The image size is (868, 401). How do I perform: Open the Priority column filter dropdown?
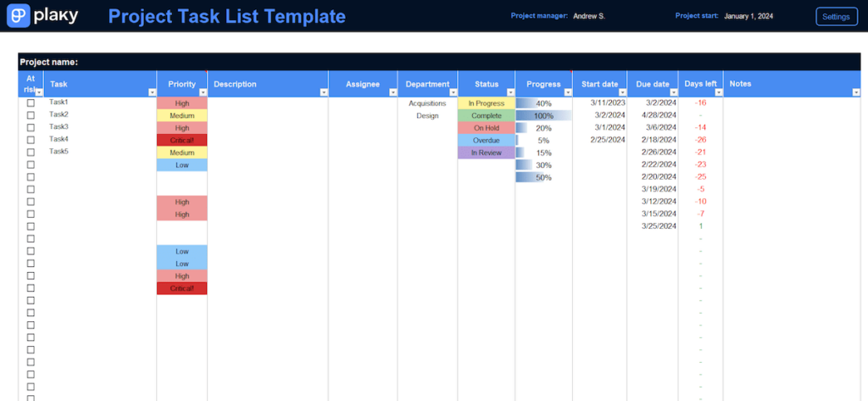[203, 92]
